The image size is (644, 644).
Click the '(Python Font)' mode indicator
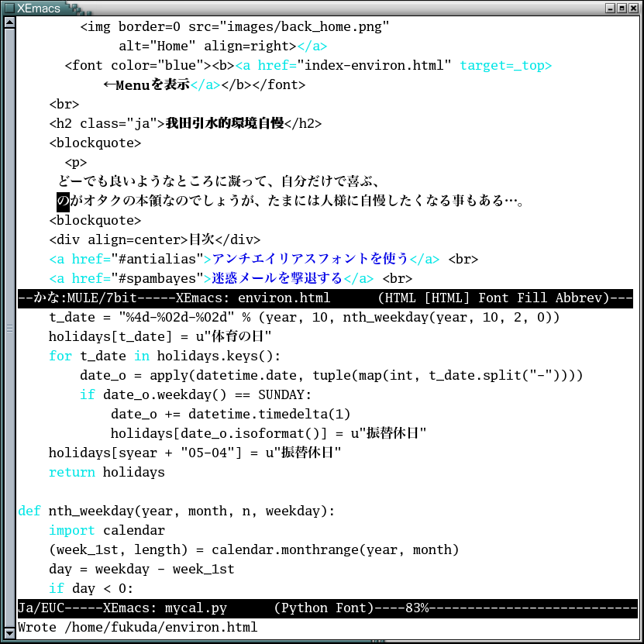point(324,608)
